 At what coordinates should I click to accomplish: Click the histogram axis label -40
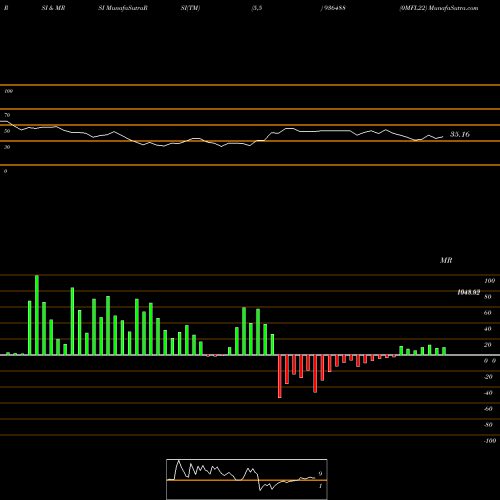(x=488, y=393)
